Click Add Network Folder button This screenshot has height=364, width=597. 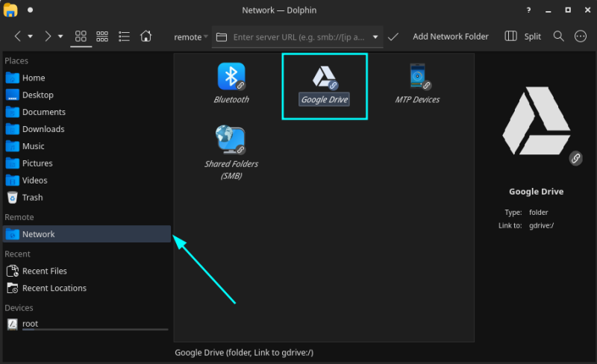click(451, 37)
